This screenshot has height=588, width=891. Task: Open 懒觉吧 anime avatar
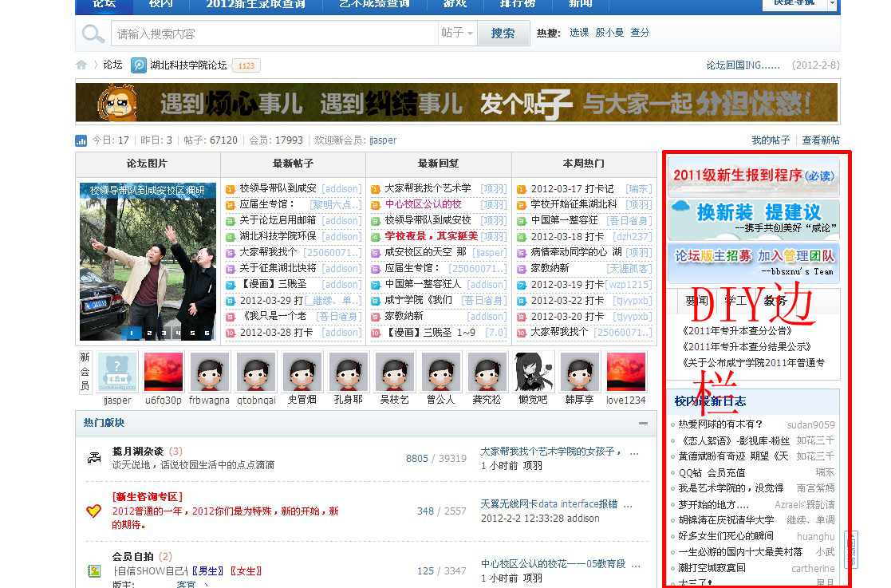pyautogui.click(x=533, y=372)
